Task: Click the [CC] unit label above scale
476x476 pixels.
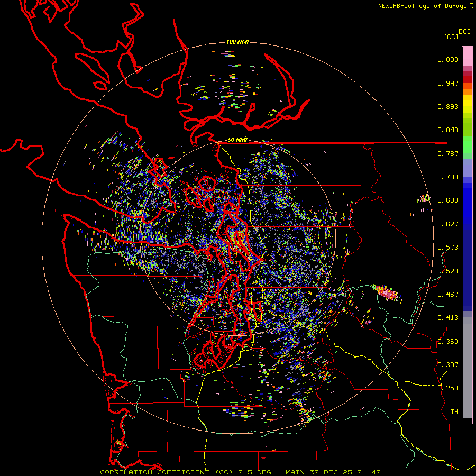Action: click(452, 36)
